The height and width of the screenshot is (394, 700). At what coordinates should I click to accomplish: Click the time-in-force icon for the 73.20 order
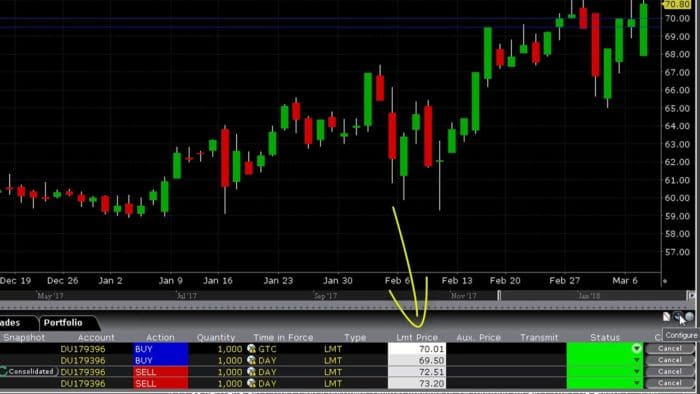251,383
